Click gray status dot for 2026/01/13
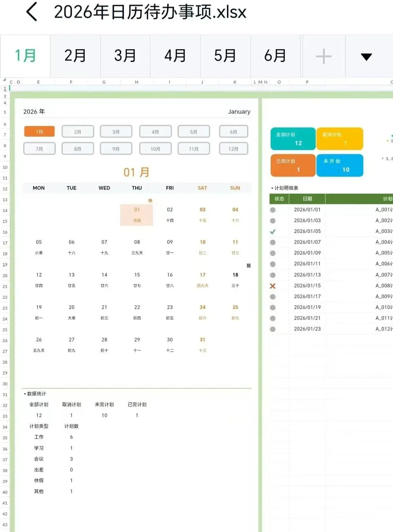The width and height of the screenshot is (393, 532). pyautogui.click(x=273, y=275)
